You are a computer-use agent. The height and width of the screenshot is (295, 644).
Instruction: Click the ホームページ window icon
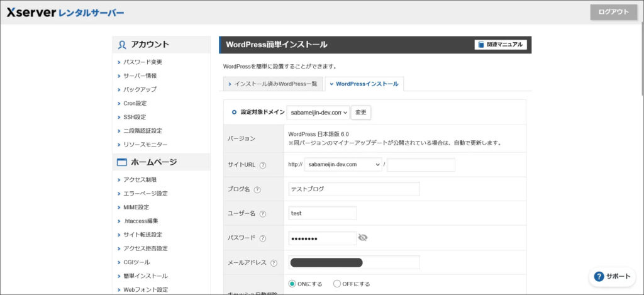point(122,162)
